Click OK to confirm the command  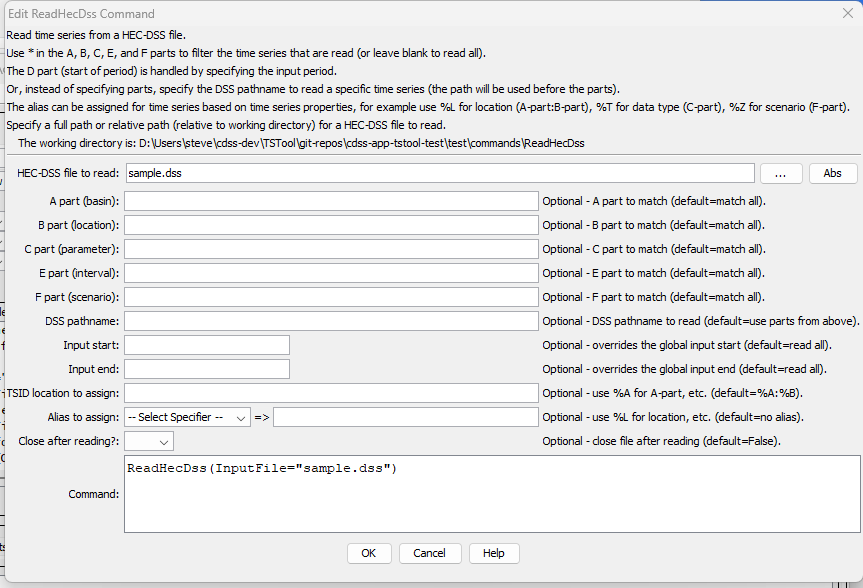coord(369,553)
